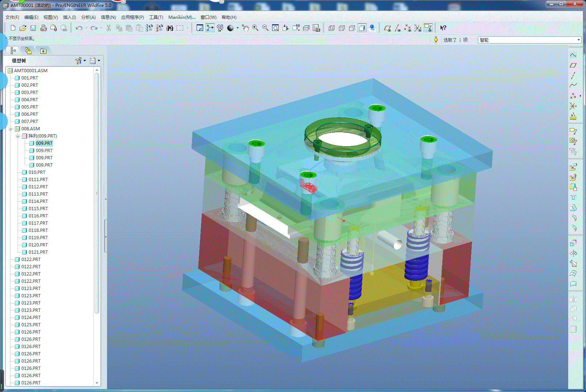Select the Datum Axis tool in right toolbar
The width and height of the screenshot is (586, 392).
tap(573, 75)
